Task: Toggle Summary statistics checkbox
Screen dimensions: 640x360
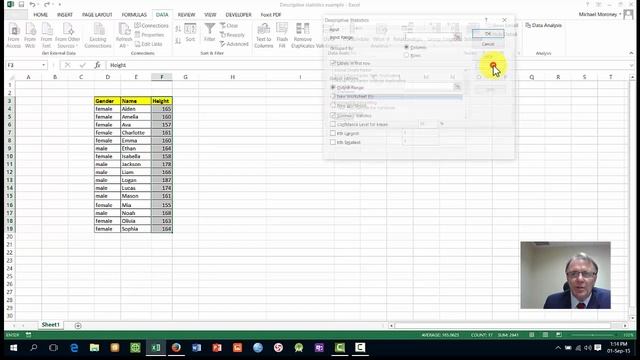Action: click(x=333, y=116)
